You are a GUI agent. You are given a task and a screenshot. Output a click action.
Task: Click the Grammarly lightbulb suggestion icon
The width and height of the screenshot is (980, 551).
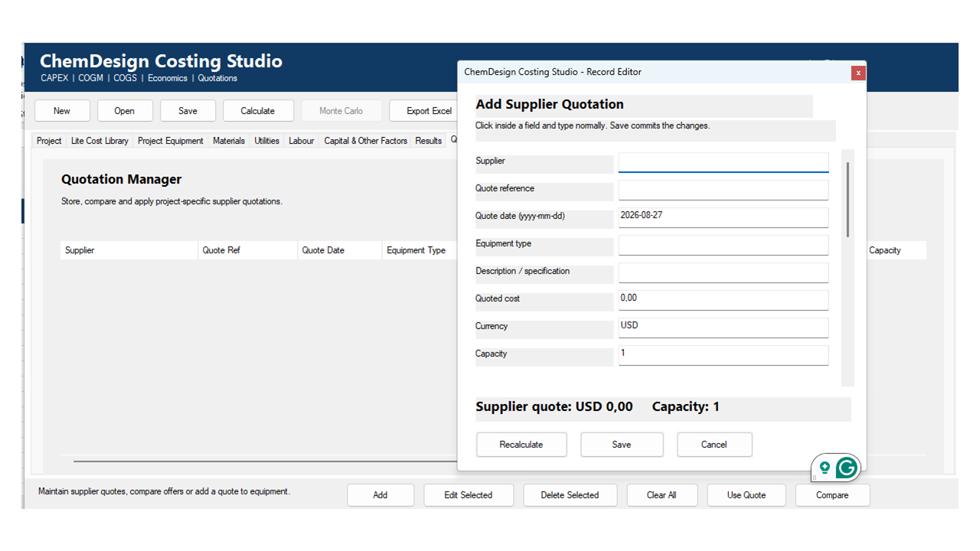825,467
